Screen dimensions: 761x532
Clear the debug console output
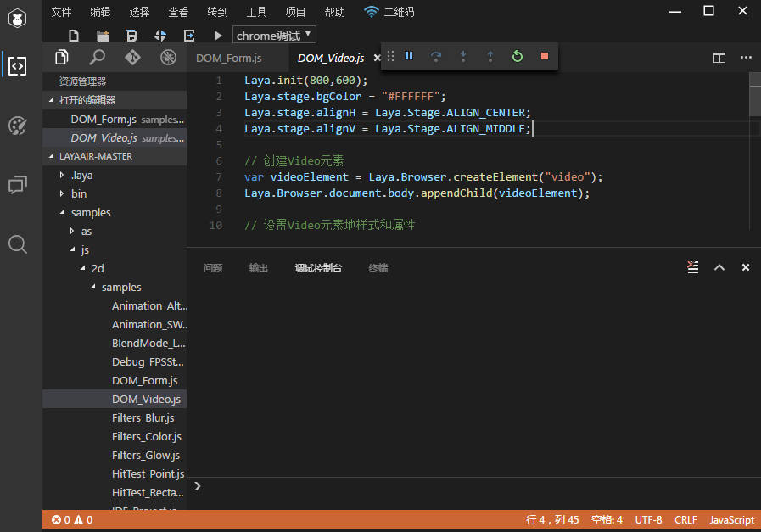pyautogui.click(x=692, y=267)
